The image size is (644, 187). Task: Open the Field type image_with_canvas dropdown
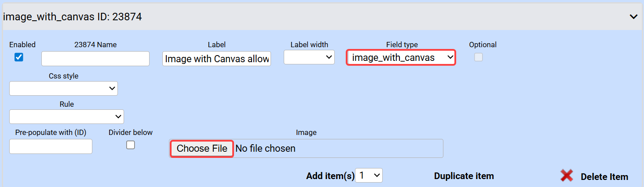click(401, 58)
